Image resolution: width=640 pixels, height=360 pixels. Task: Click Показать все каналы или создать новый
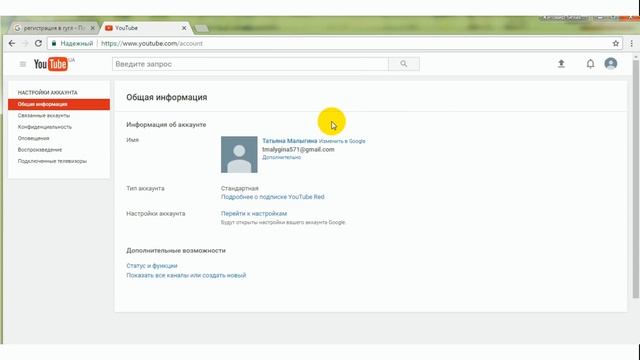186,276
